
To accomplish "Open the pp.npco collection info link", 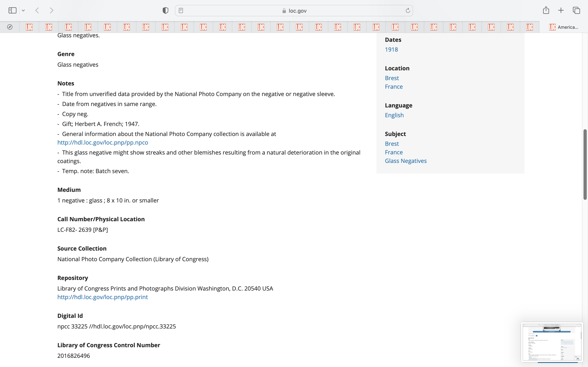I will click(102, 143).
